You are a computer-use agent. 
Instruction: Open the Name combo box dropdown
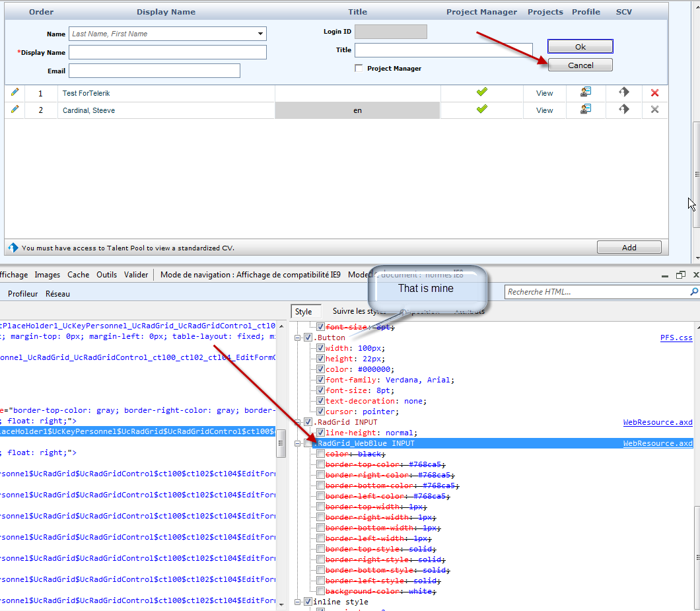[260, 34]
